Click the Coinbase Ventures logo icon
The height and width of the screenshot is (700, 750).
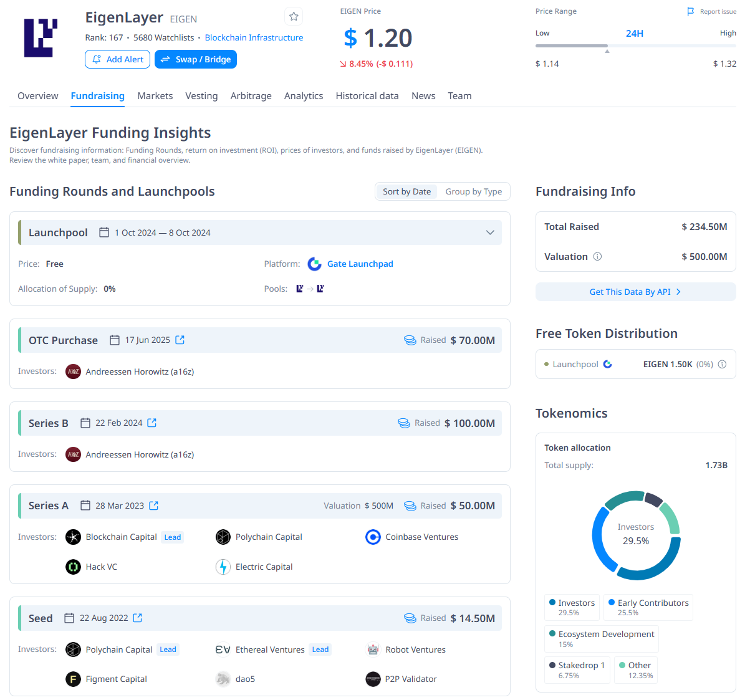pyautogui.click(x=373, y=537)
